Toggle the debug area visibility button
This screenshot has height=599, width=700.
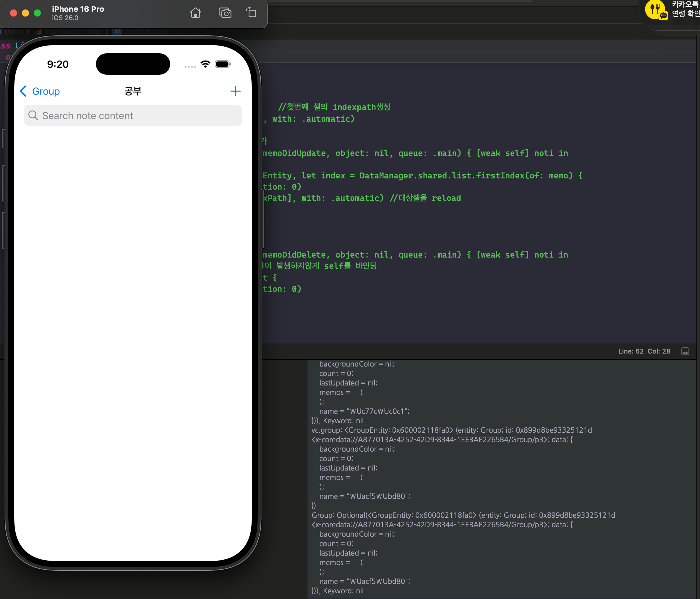click(x=685, y=351)
